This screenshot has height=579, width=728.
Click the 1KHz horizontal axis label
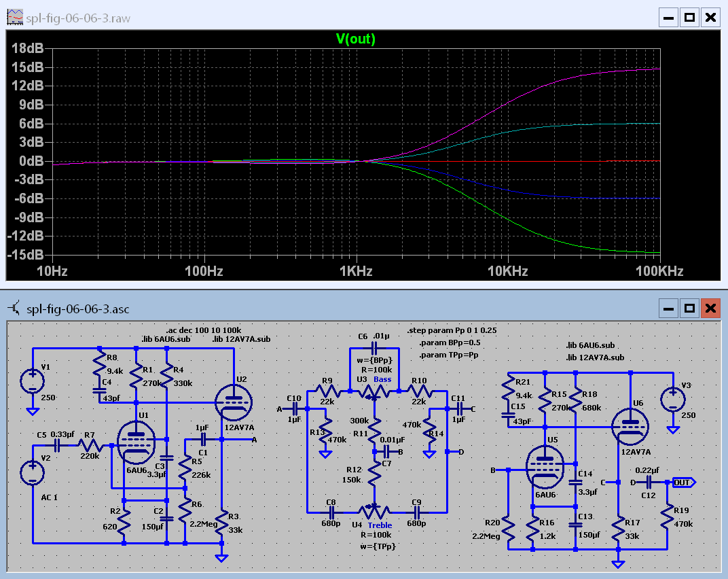click(x=355, y=271)
